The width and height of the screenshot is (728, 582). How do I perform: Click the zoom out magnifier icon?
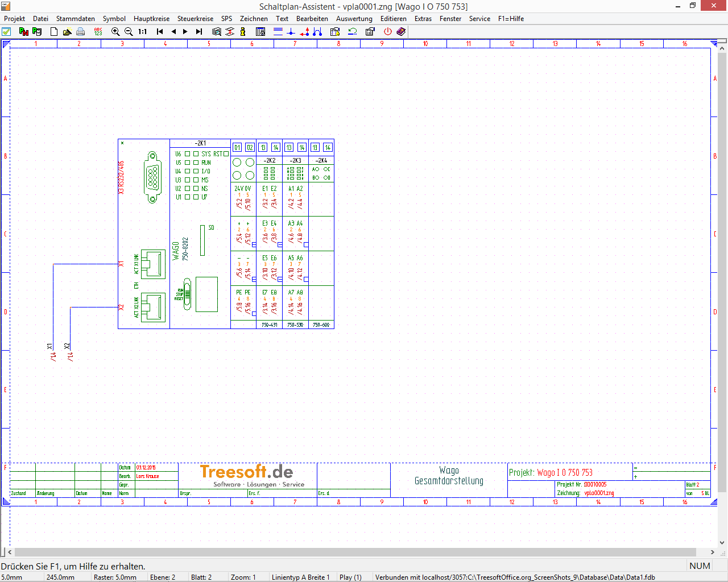pos(129,32)
